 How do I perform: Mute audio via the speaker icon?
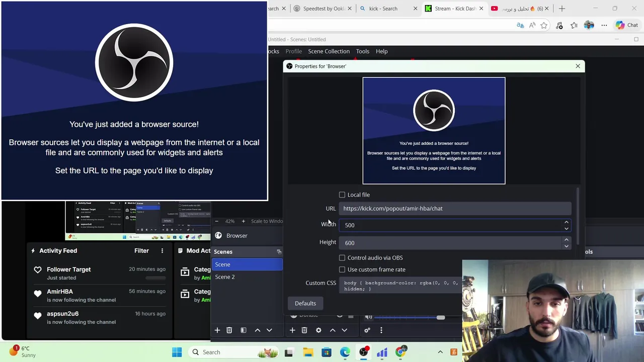tap(368, 316)
